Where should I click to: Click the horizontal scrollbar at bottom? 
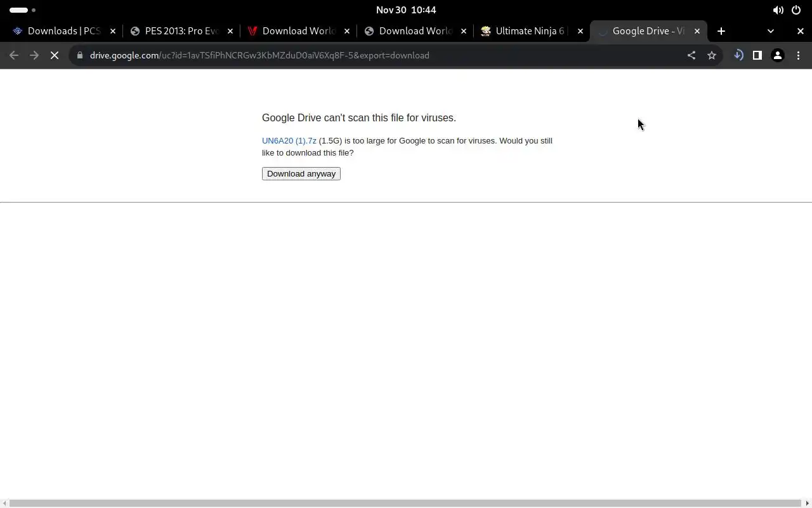(406, 504)
